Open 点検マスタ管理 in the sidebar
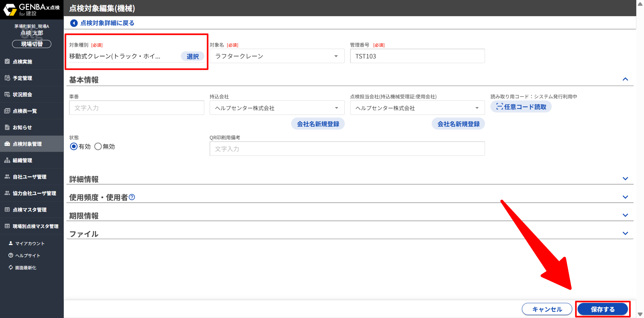The width and height of the screenshot is (644, 318). [x=30, y=210]
